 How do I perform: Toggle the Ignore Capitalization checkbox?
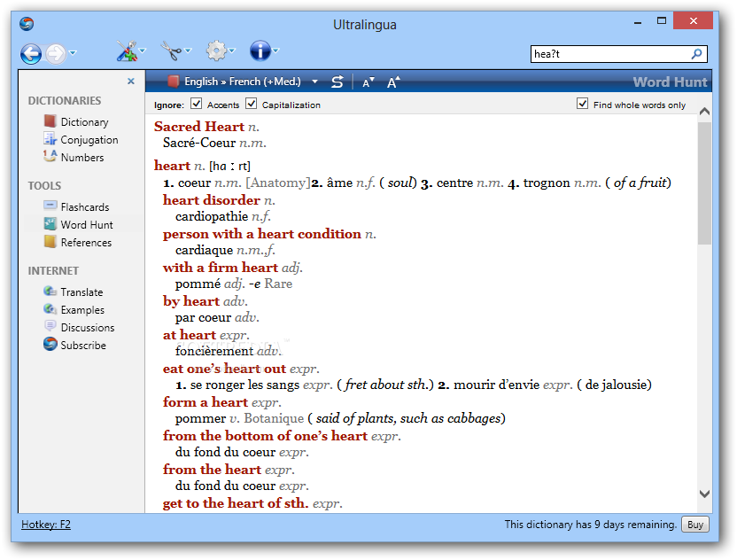[252, 104]
